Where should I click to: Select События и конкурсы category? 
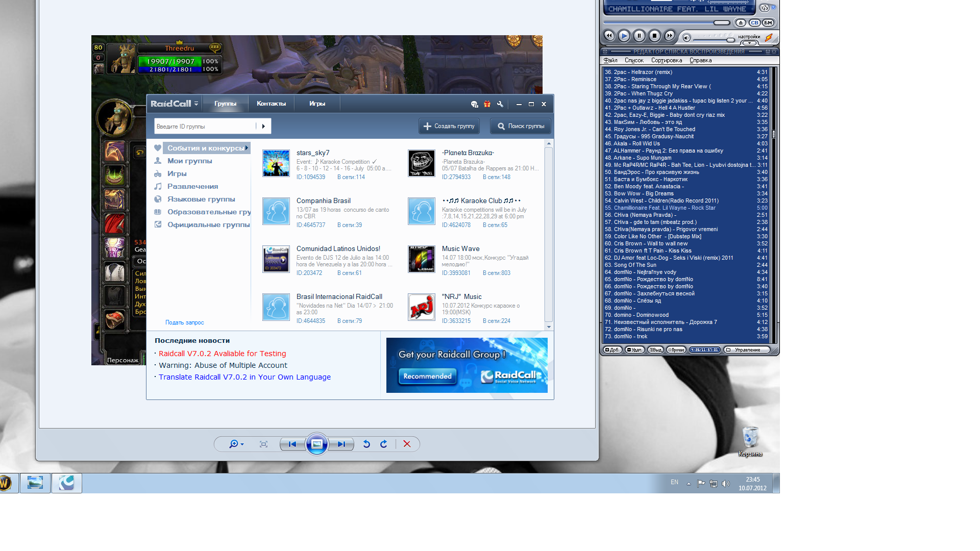(x=206, y=148)
